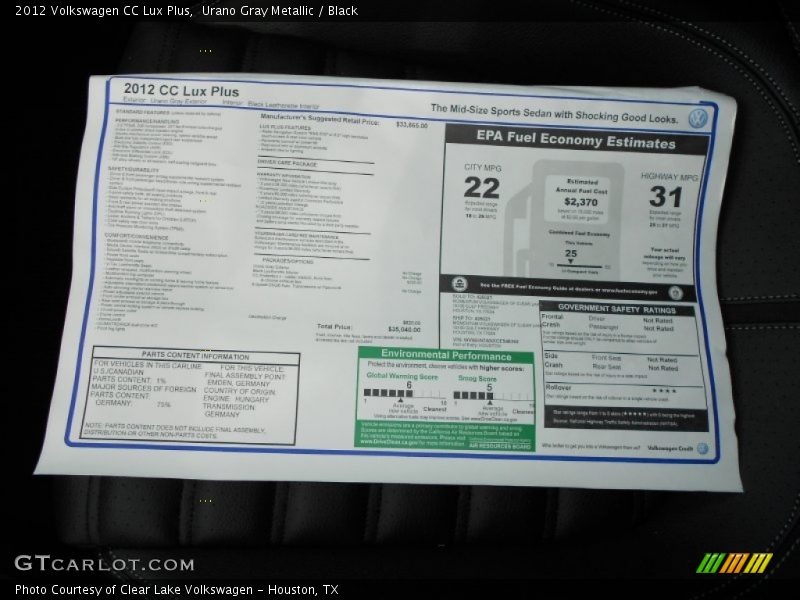800x600 pixels.
Task: Click the 'Total Price' label
Action: [334, 326]
